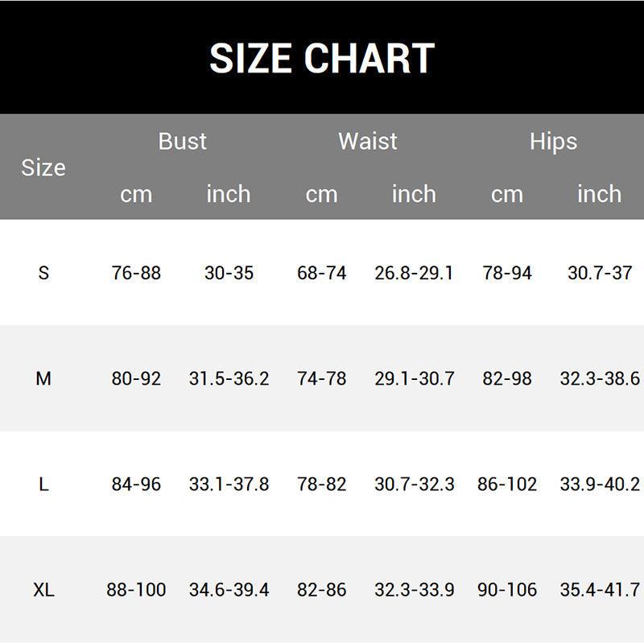
Task: Click the inch subheader under Hips
Action: (x=599, y=194)
